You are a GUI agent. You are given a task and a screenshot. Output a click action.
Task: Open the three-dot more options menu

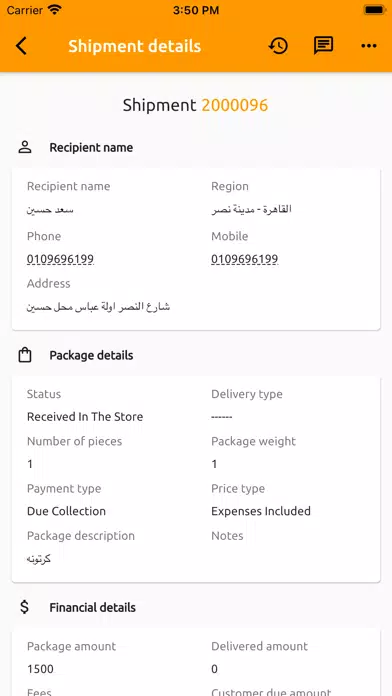tap(369, 46)
